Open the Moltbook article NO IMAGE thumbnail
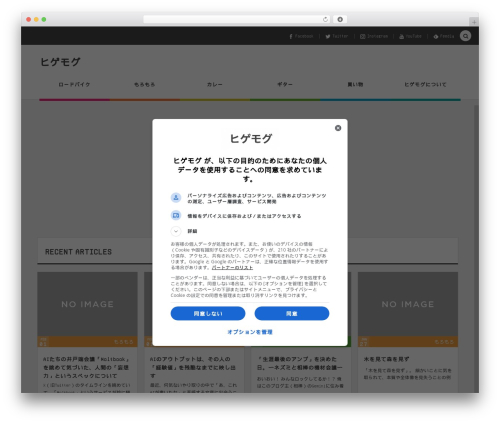Image resolution: width=500 pixels, height=423 pixels. coord(87,304)
